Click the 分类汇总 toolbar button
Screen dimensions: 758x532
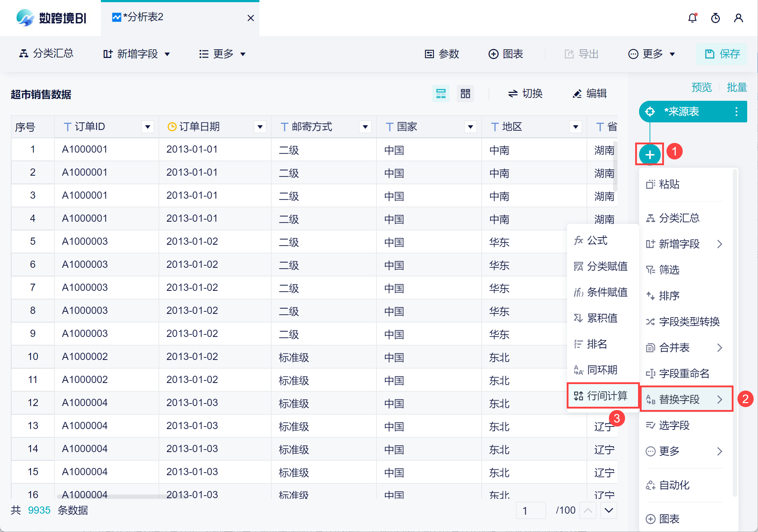pyautogui.click(x=46, y=54)
